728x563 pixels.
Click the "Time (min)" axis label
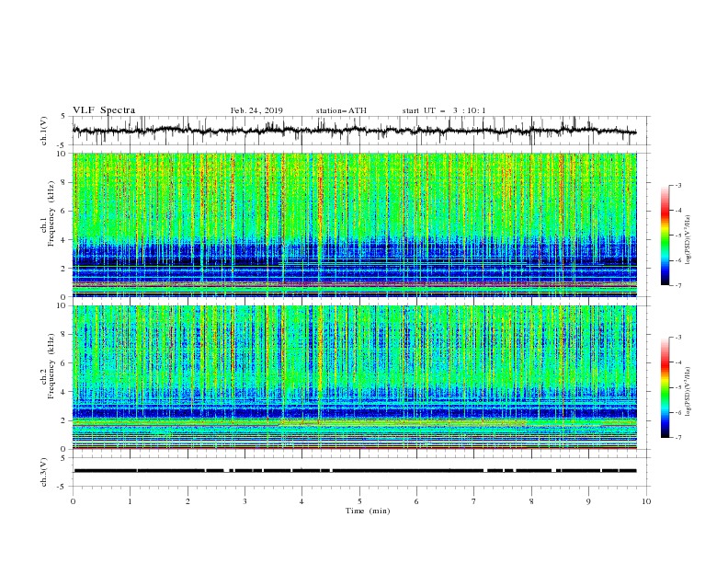click(x=368, y=511)
